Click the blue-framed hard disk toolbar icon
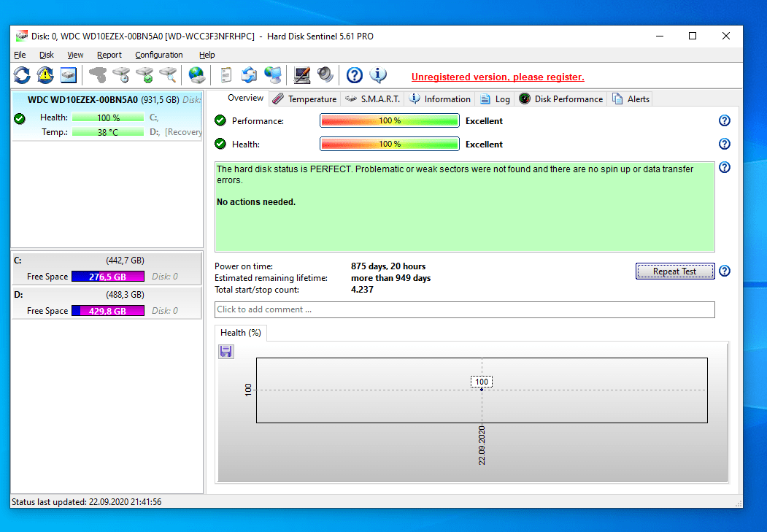Viewport: 767px width, 532px height. pyautogui.click(x=69, y=75)
